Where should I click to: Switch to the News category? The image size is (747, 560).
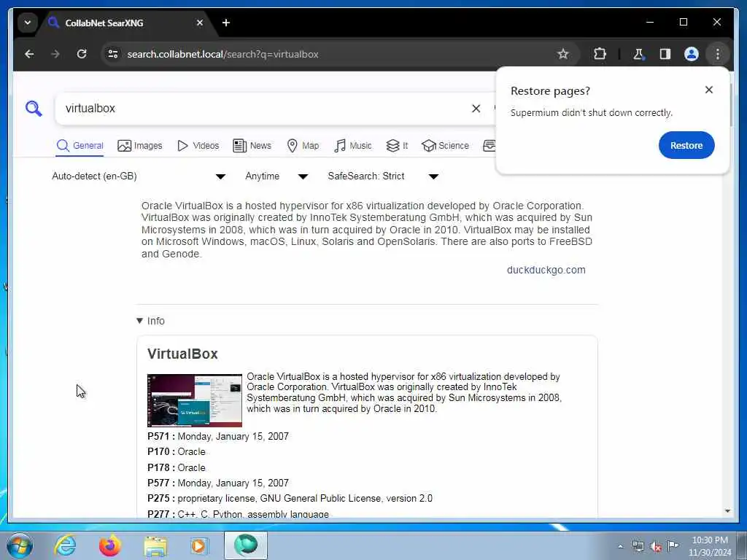[x=252, y=146]
